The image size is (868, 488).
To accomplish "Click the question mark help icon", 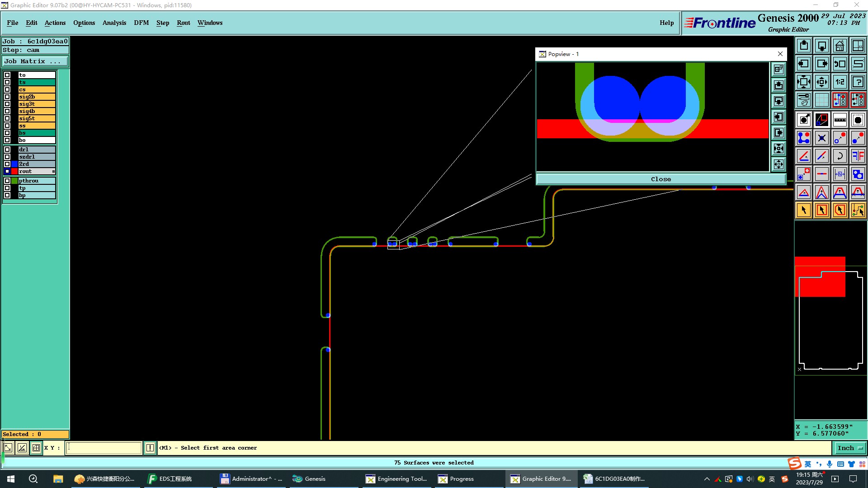I will coord(858,82).
